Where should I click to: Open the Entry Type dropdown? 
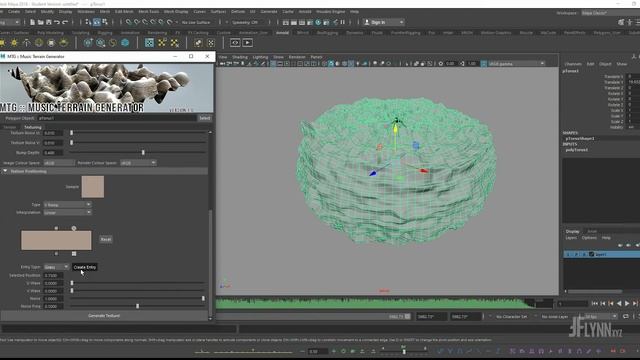coord(56,267)
